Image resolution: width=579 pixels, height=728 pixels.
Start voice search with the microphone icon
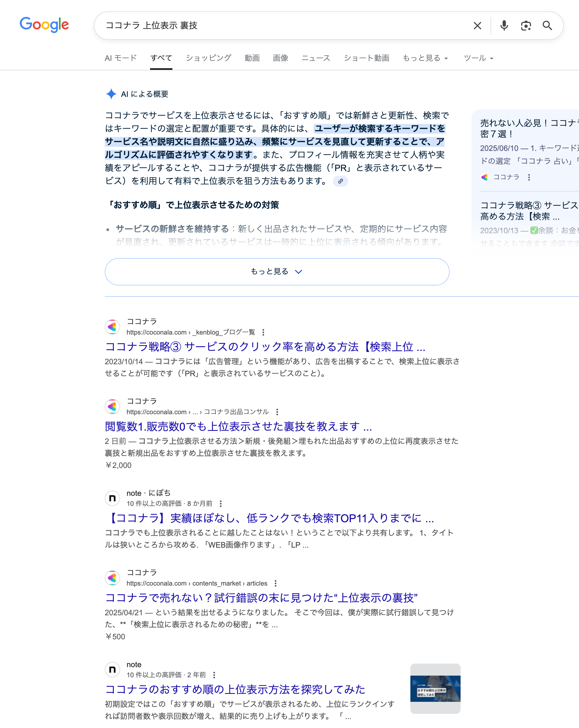[x=504, y=26]
